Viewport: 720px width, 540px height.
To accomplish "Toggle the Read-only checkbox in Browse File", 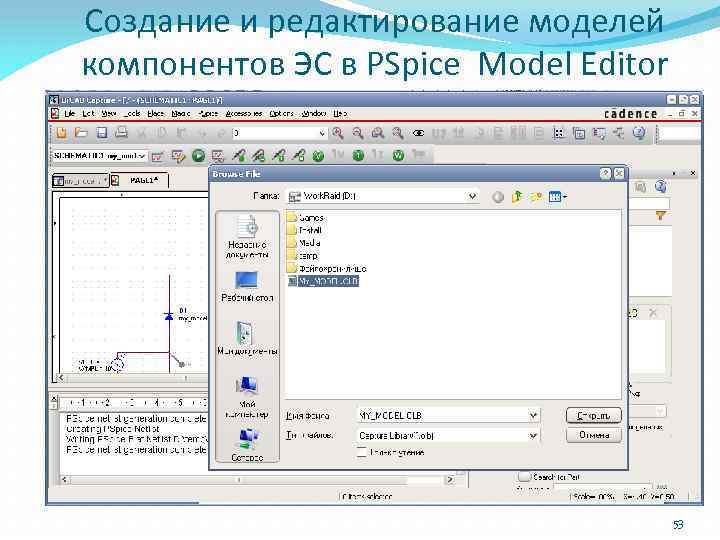I will 361,452.
